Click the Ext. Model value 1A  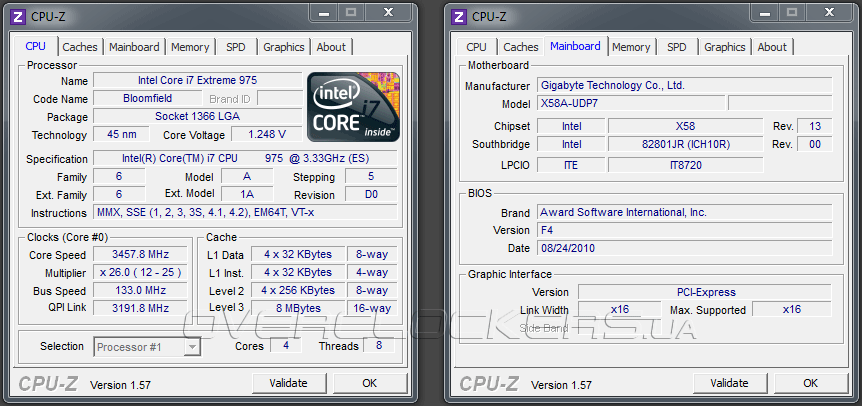(x=247, y=194)
